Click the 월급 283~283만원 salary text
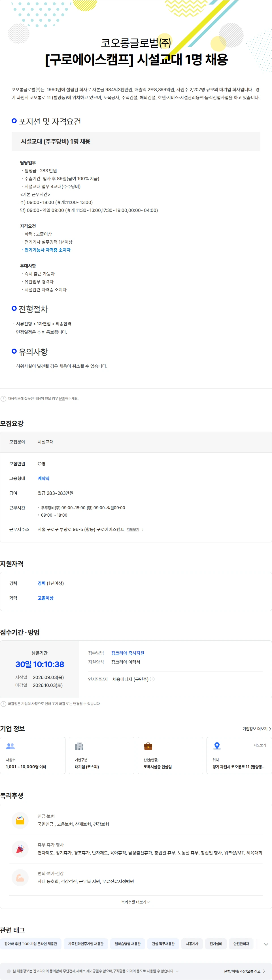This screenshot has height=980, width=272. tap(56, 493)
